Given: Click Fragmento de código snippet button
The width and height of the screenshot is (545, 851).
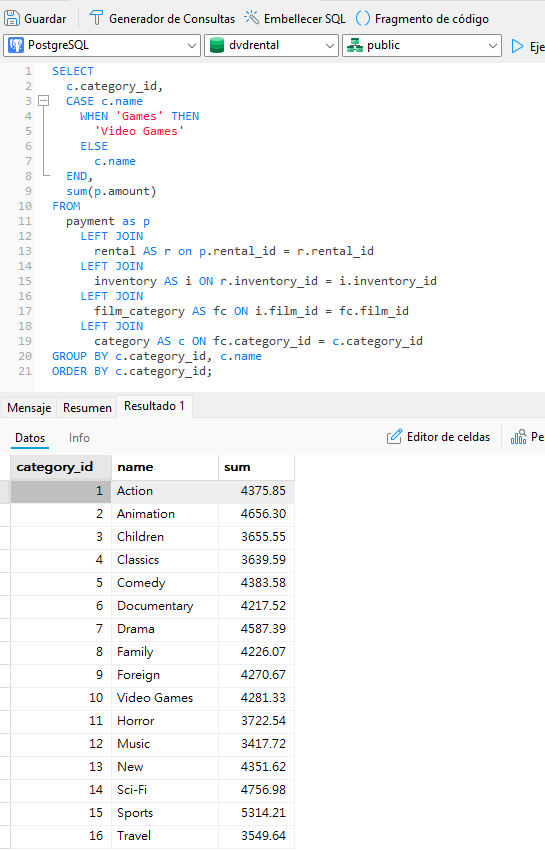Looking at the screenshot, I should (x=422, y=18).
